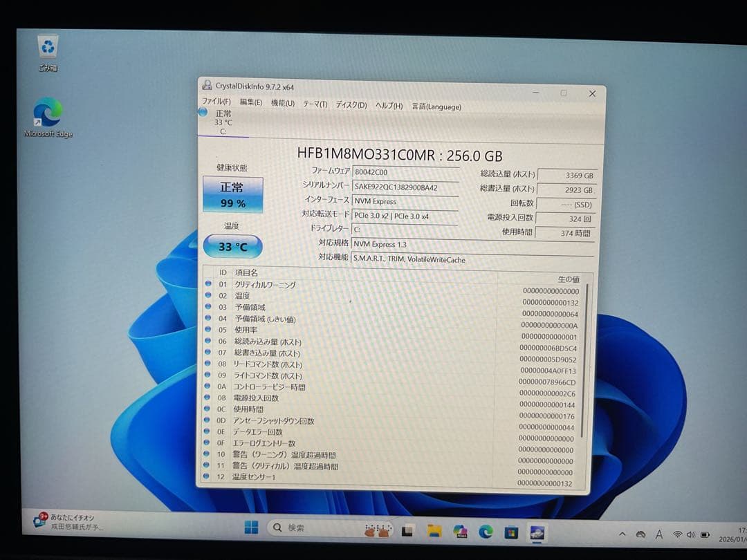Click rotation rate value ---- (SSD)
Image resolution: width=747 pixels, height=560 pixels.
pos(566,205)
